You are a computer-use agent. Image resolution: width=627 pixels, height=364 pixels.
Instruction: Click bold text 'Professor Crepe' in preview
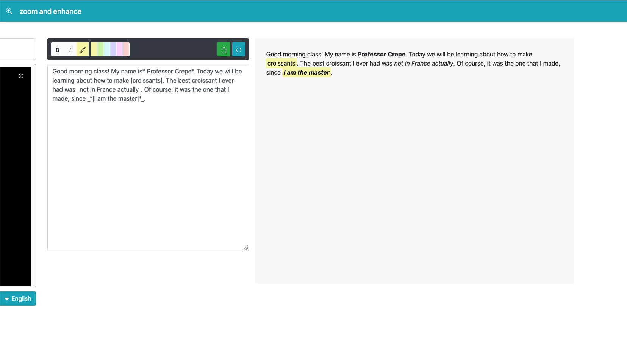[382, 54]
